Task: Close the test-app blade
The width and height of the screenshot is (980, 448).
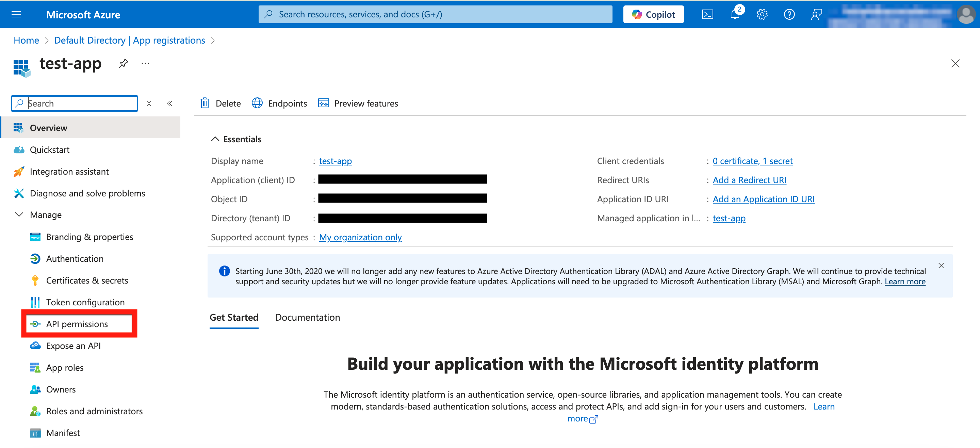Action: [955, 63]
